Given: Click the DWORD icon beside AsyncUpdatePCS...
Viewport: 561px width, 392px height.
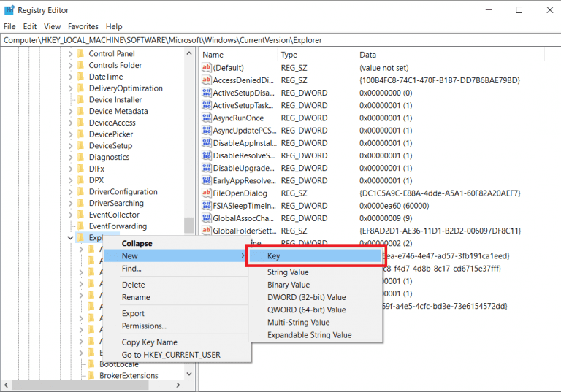Looking at the screenshot, I should (207, 130).
